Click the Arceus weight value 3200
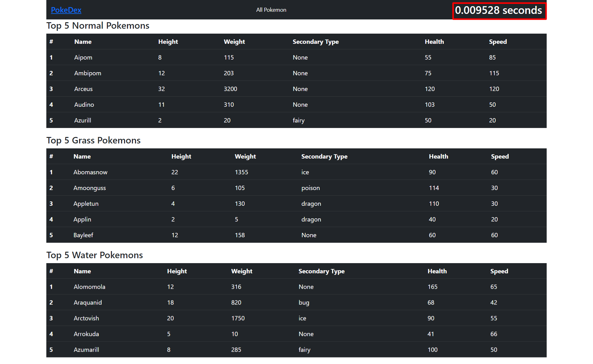Viewport: 593px width, 364px height. pyautogui.click(x=230, y=89)
